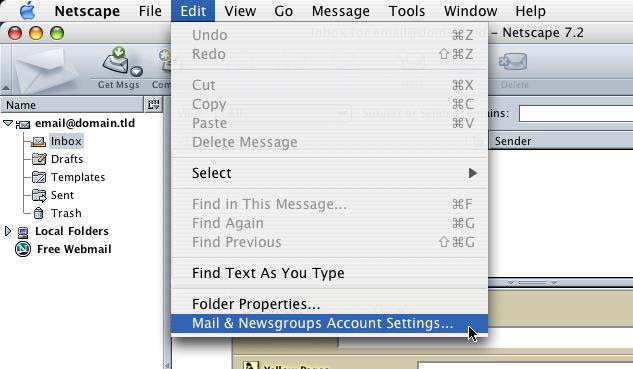633x369 pixels.
Task: Open the Window menu
Action: (x=470, y=11)
